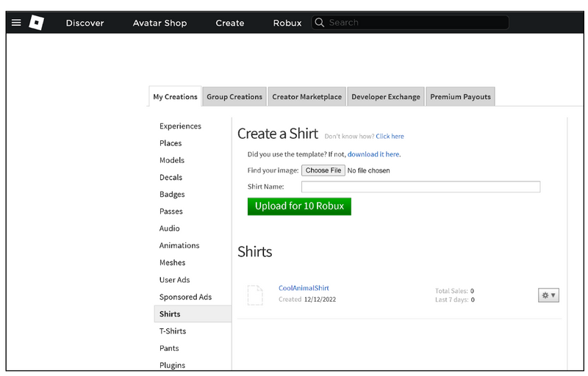Viewport: 588px width, 376px height.
Task: Select Places in the sidebar
Action: click(x=171, y=143)
